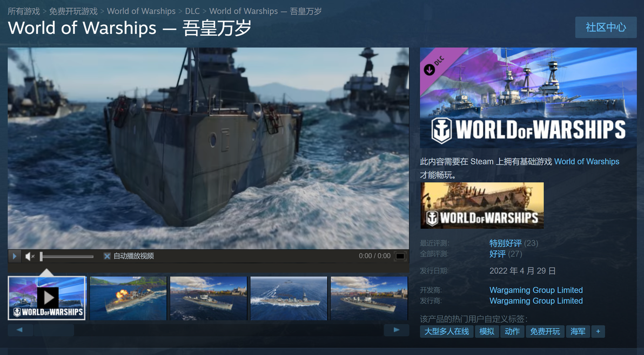Adjust the video volume slider
Screen dimensions: 644x355
coord(67,257)
